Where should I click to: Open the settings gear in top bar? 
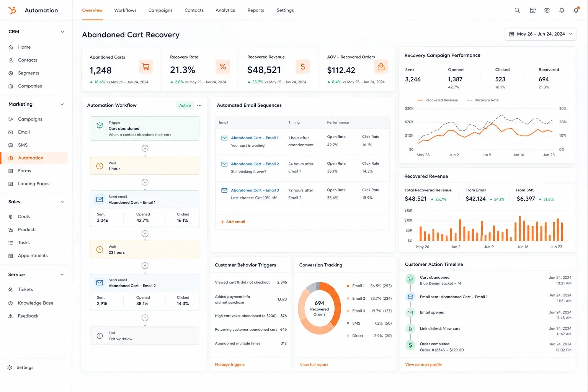coord(547,10)
